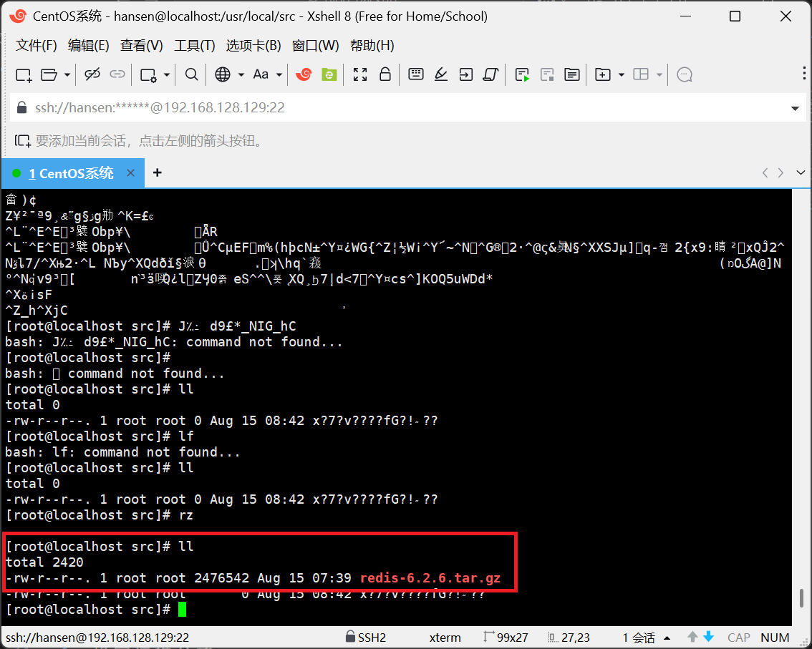The image size is (812, 649).
Task: Click the new session icon in toolbar
Action: (x=24, y=74)
